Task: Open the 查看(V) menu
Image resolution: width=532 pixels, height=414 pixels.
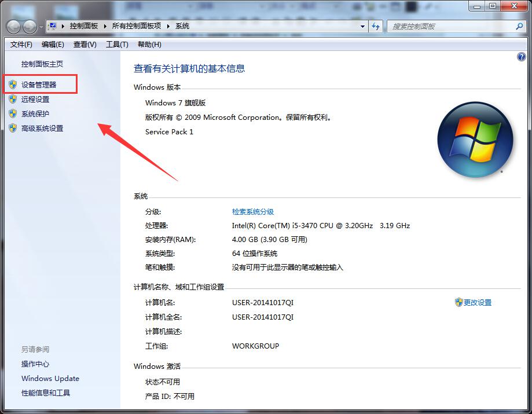Action: [x=85, y=45]
